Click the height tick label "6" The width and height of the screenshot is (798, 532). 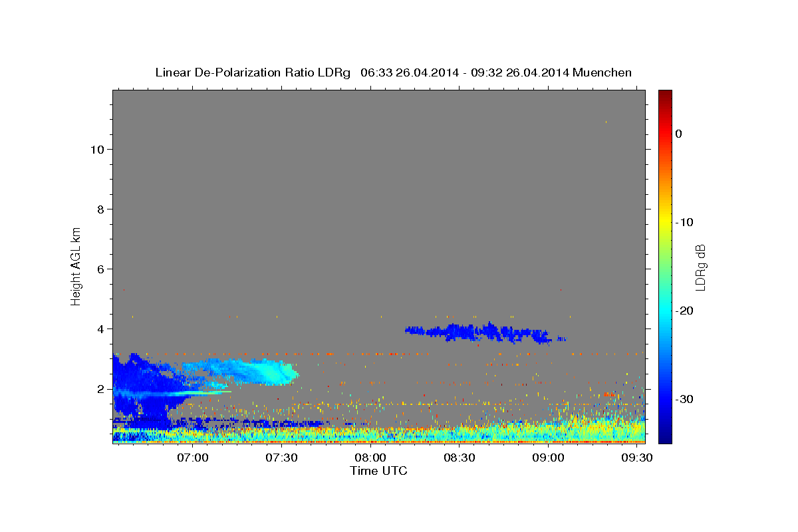[100, 269]
